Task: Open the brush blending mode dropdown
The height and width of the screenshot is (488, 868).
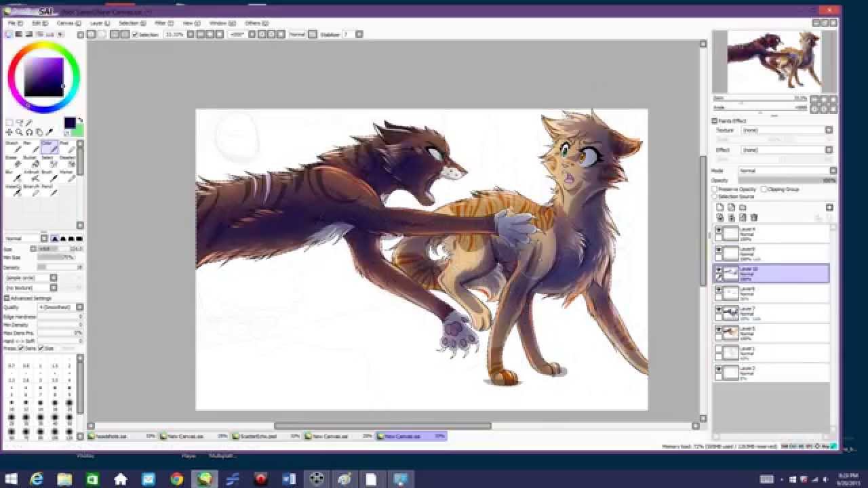Action: 26,239
